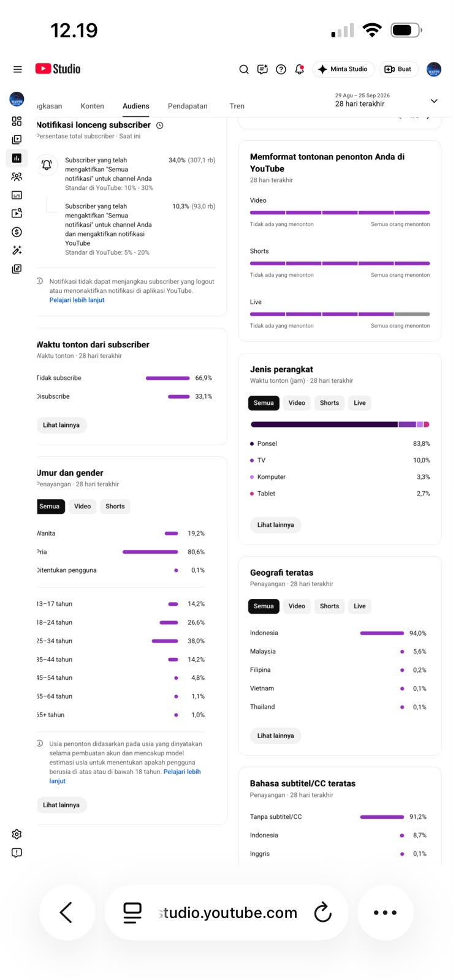This screenshot has width=453, height=980.
Task: Select Live filter under Geografi teratas
Action: (360, 606)
